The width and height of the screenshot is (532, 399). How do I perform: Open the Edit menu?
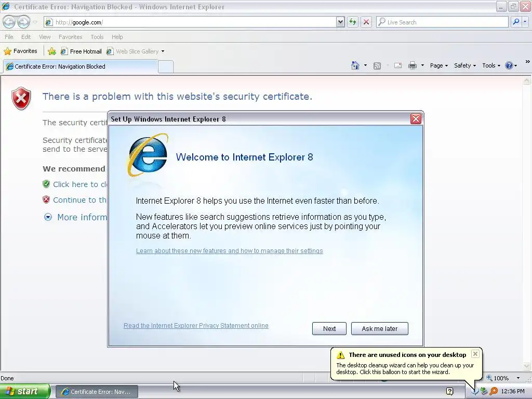click(x=26, y=37)
